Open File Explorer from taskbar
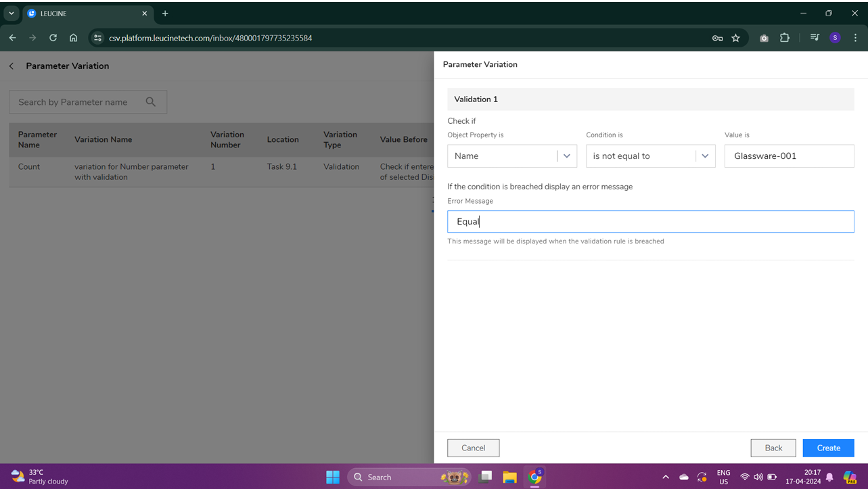This screenshot has height=489, width=868. pyautogui.click(x=510, y=477)
